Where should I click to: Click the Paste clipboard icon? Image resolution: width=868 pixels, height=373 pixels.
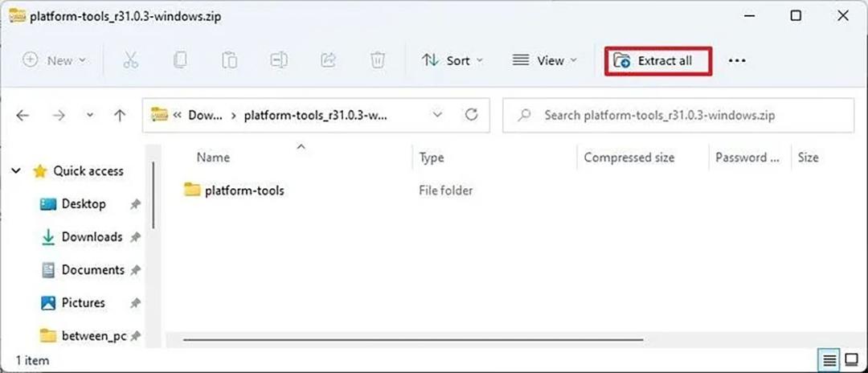(x=229, y=60)
